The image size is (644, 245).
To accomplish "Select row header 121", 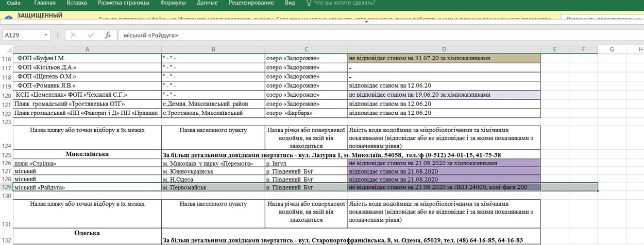I will pyautogui.click(x=7, y=104).
